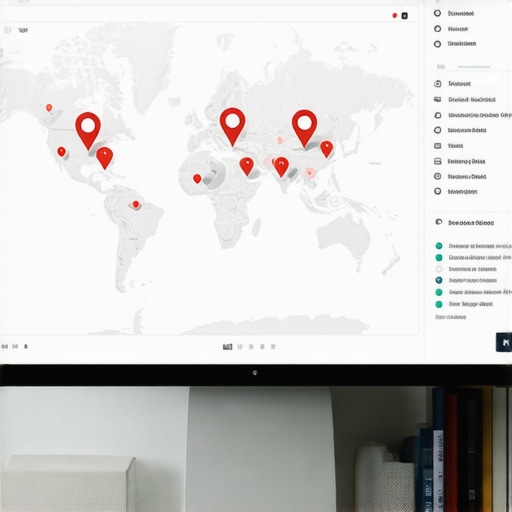512x512 pixels.
Task: Select the topmost radio button in the sidebar
Action: click(437, 13)
